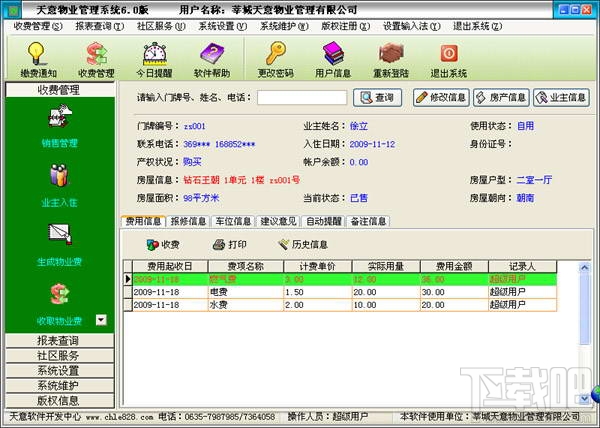The image size is (600, 428).
Task: Switch to the 建议意见 tab
Action: (x=278, y=221)
